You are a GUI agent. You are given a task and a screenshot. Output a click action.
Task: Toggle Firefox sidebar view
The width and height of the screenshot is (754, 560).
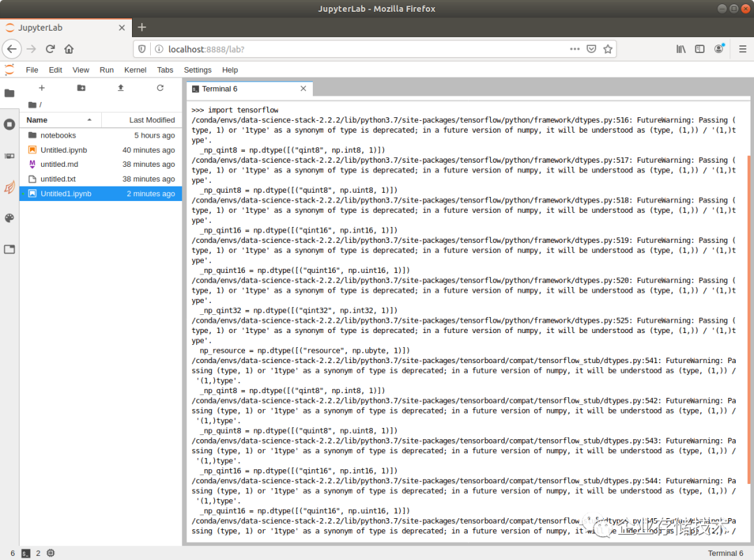click(x=700, y=49)
